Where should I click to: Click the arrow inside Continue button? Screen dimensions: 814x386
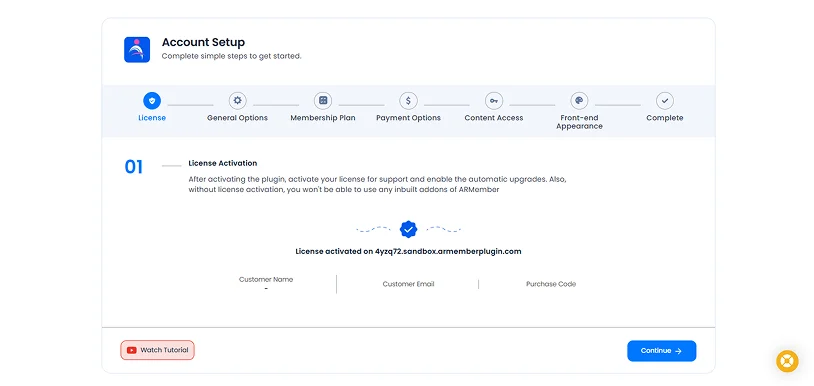[678, 351]
